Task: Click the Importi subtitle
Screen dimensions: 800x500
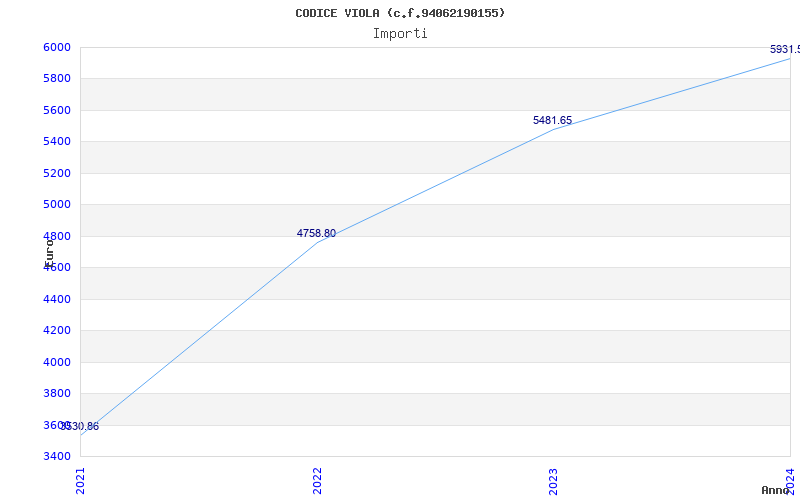Action: (x=400, y=34)
